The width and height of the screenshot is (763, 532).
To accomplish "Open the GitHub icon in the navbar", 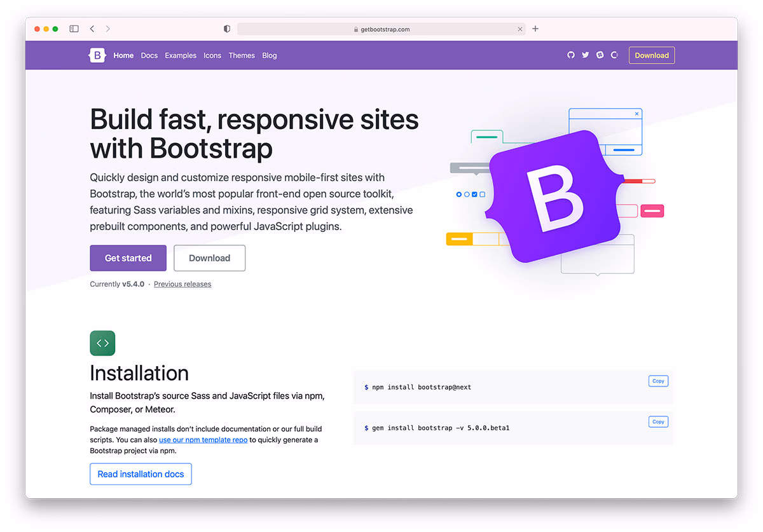I will click(x=571, y=55).
